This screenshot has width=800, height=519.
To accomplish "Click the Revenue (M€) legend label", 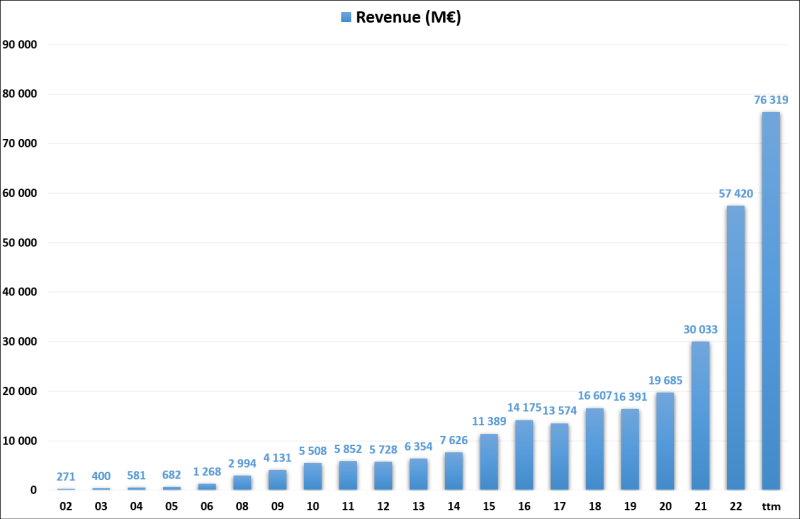I will [408, 17].
